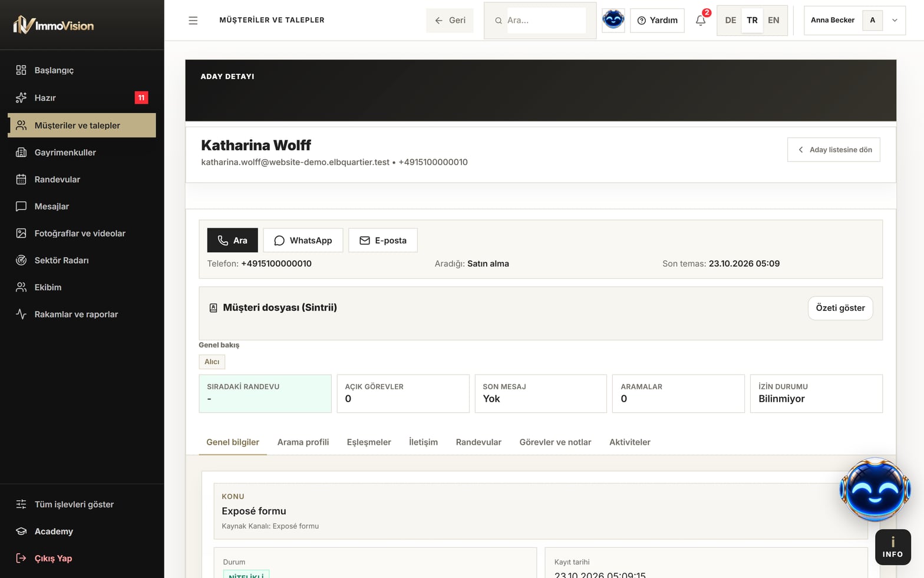Open Rakamlar ve raporlar
Viewport: 924px width, 578px height.
coord(82,314)
